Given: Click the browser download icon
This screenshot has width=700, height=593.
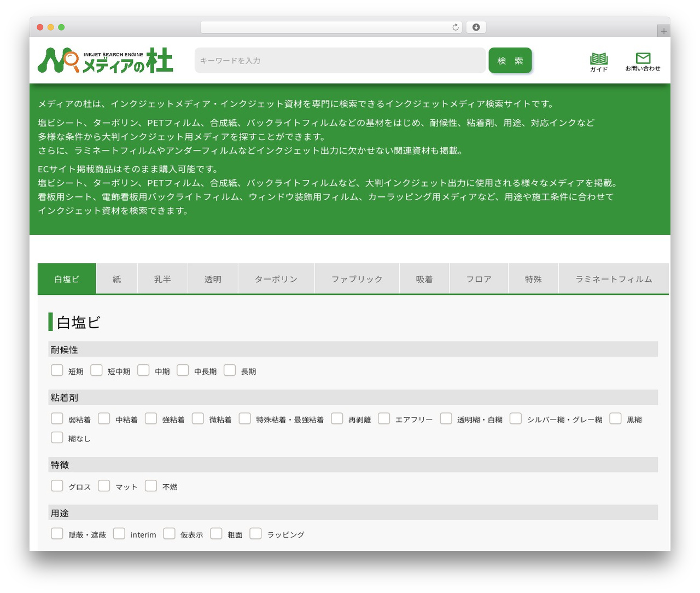Looking at the screenshot, I should (476, 27).
